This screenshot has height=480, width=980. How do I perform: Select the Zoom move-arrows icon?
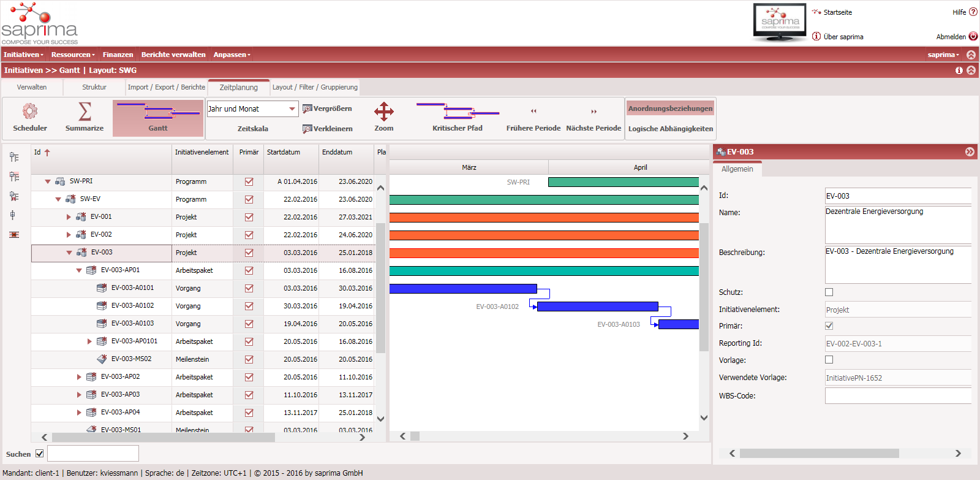coord(384,112)
